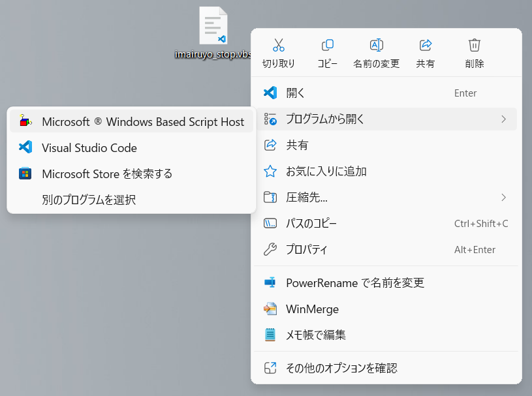The height and width of the screenshot is (396, 532).
Task: Open WinMerge from context menu
Action: click(x=386, y=309)
